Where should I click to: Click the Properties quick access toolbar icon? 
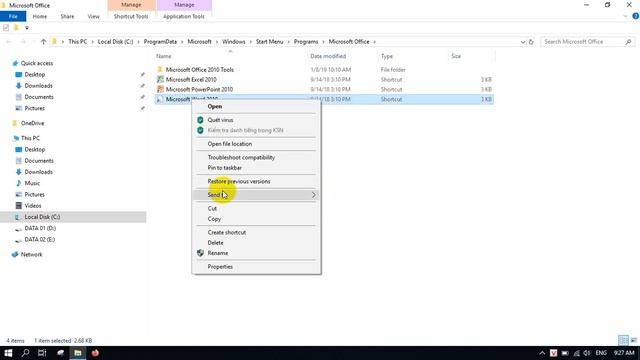coord(6,28)
